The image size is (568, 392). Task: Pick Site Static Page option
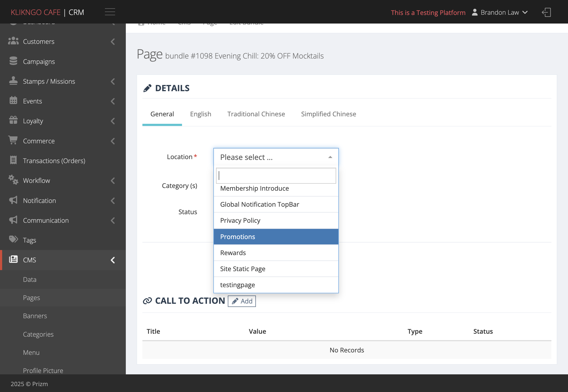[276, 269]
